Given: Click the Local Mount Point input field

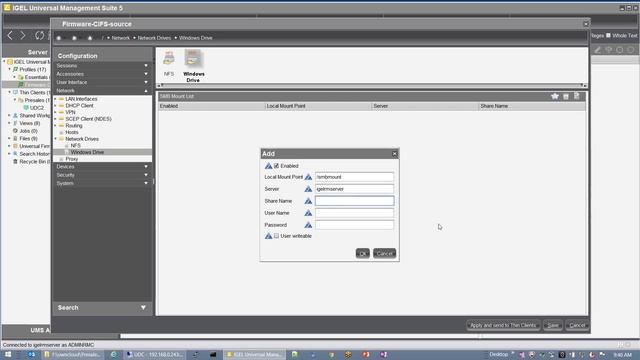Looking at the screenshot, I should 354,177.
